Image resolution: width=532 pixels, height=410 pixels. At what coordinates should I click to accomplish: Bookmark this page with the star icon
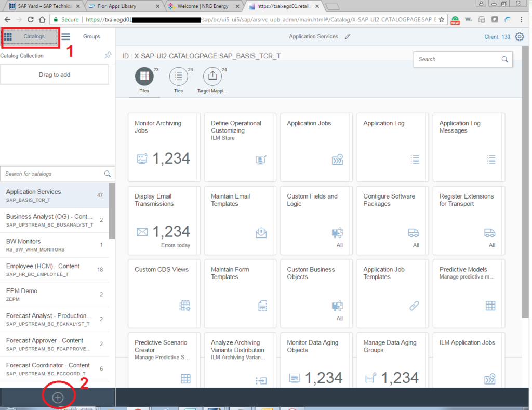(x=442, y=20)
